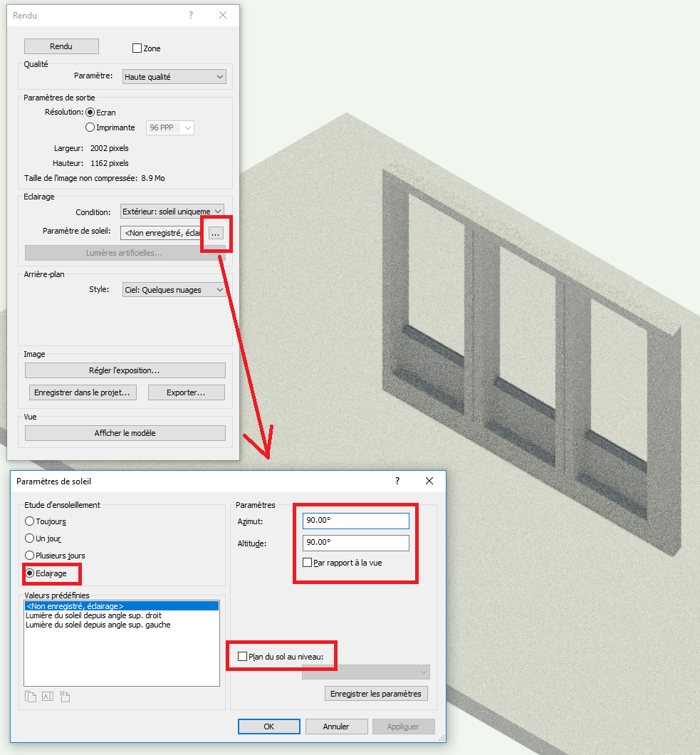Choose the Un jour sun study option

[28, 539]
